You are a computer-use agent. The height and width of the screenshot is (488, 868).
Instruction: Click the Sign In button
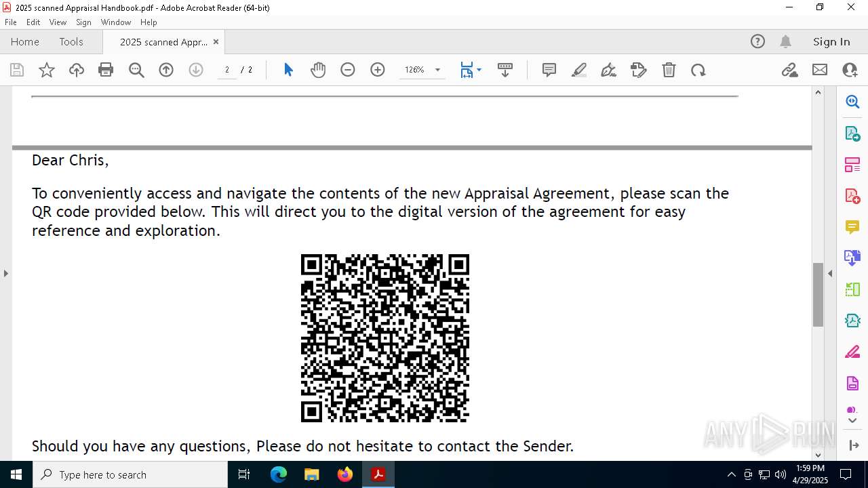[x=831, y=41]
